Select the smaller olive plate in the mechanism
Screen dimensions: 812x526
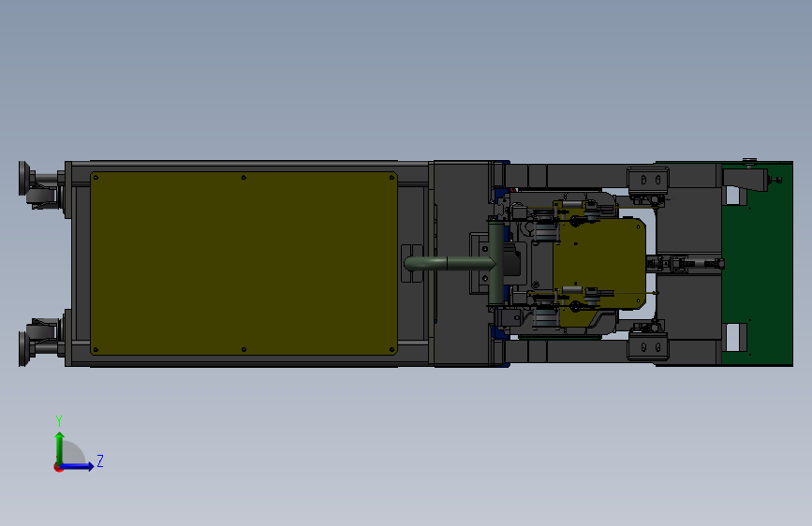pyautogui.click(x=600, y=264)
